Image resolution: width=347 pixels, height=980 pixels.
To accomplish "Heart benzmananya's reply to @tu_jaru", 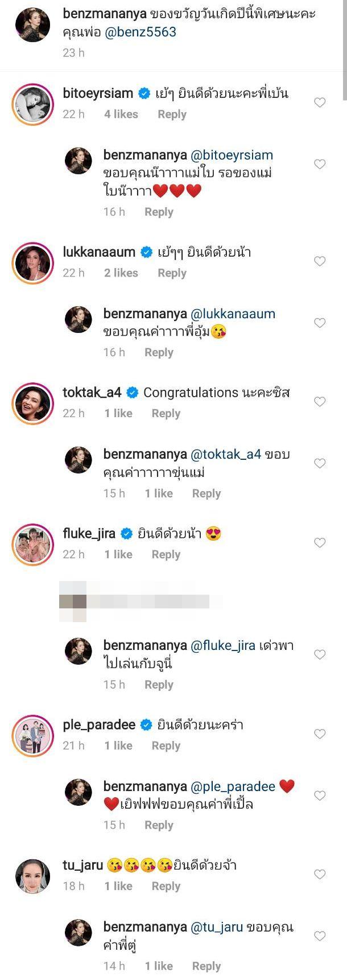I will tap(320, 936).
